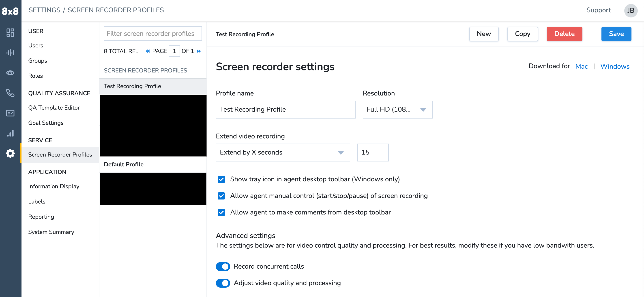This screenshot has height=297, width=644.
Task: Open Groups settings page
Action: [37, 61]
